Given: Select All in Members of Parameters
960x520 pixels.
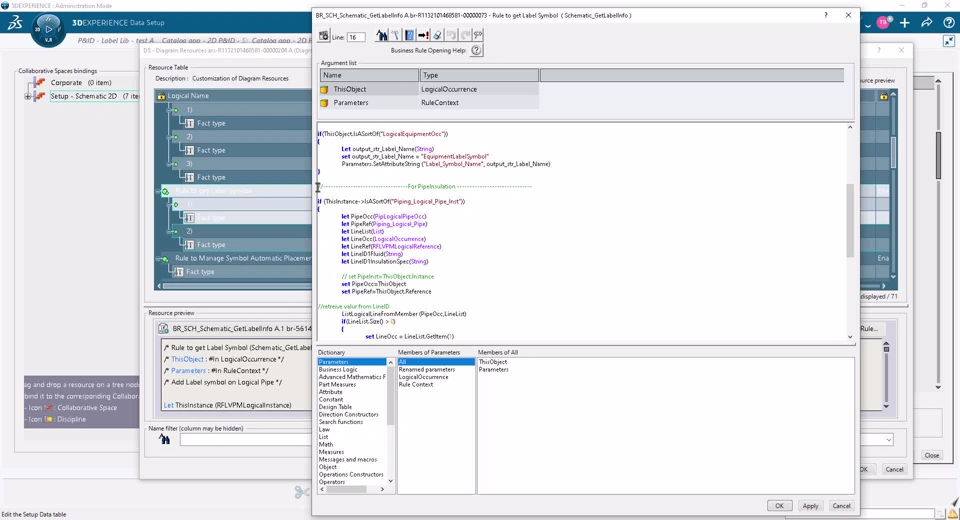Looking at the screenshot, I should 436,362.
